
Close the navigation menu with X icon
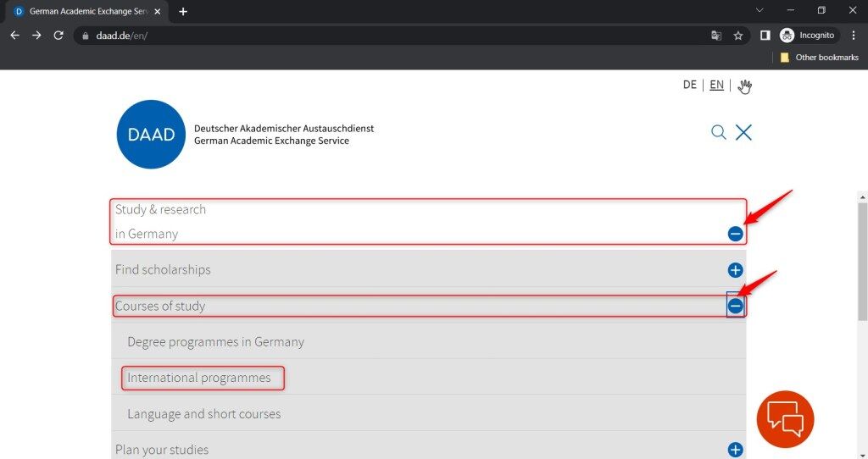coord(743,132)
